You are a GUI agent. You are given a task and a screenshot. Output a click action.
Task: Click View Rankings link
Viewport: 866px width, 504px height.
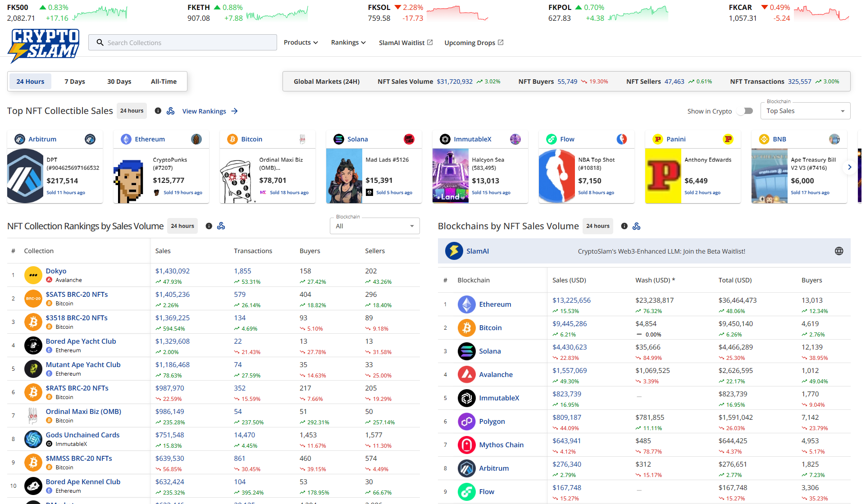pyautogui.click(x=210, y=111)
